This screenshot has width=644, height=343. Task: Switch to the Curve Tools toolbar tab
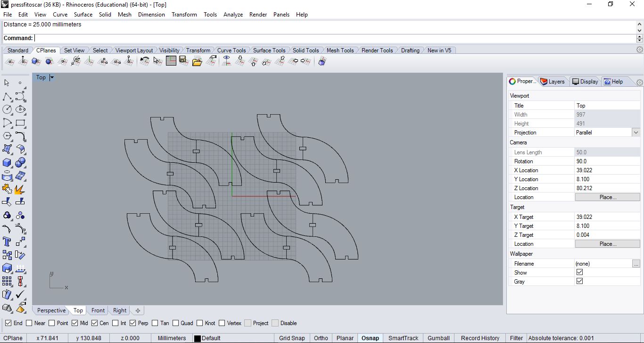point(231,50)
